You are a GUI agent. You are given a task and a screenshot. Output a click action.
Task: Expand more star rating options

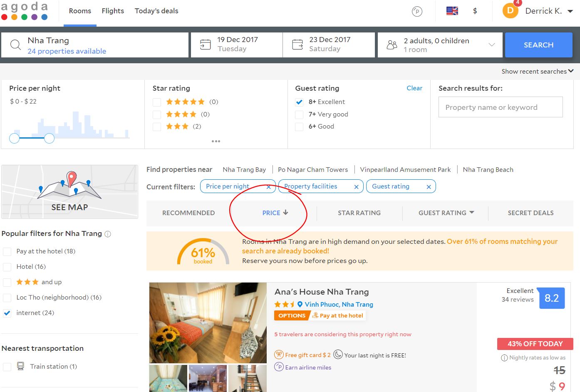216,141
